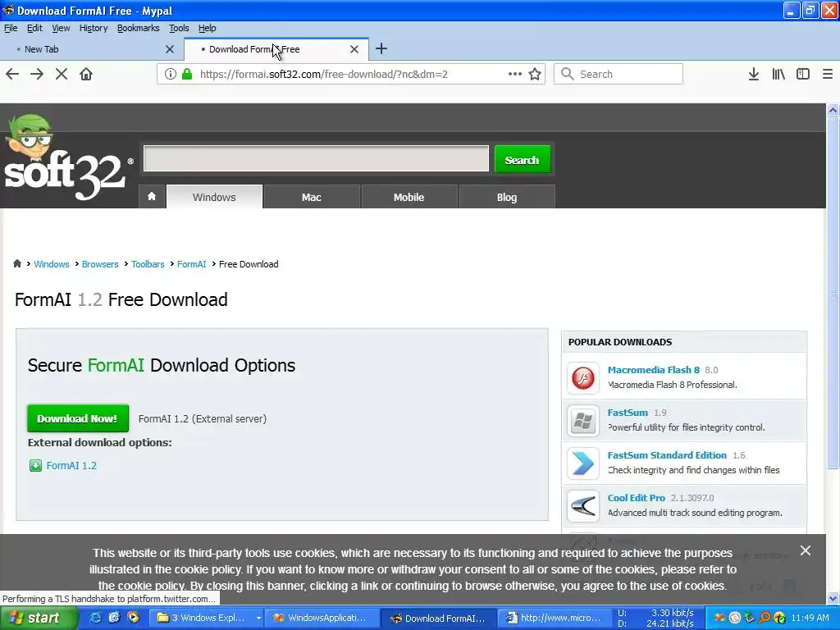Click the Show Desktop quick launch icon

114,618
